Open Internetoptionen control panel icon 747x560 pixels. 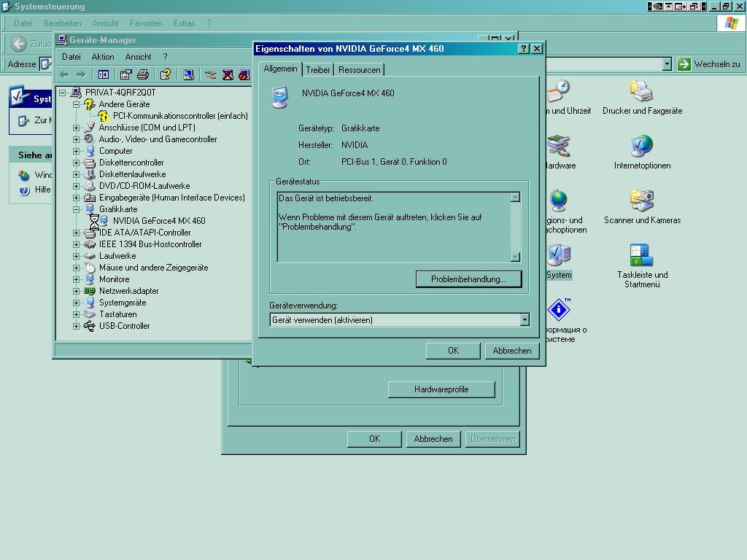pyautogui.click(x=642, y=152)
